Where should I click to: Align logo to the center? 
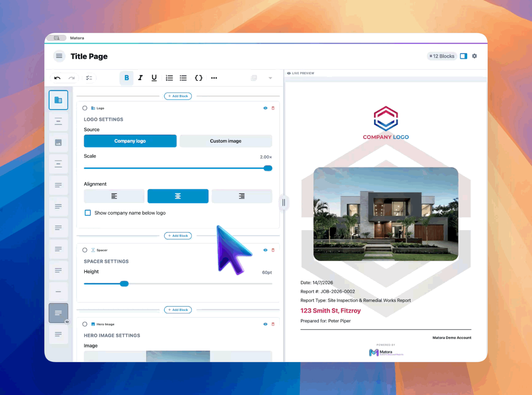tap(178, 196)
